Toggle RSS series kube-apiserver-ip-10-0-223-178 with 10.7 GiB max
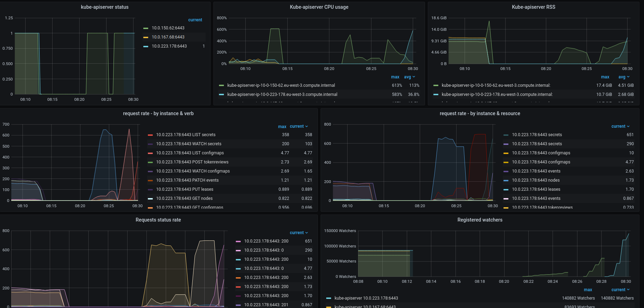The width and height of the screenshot is (644, 308). pos(497,94)
